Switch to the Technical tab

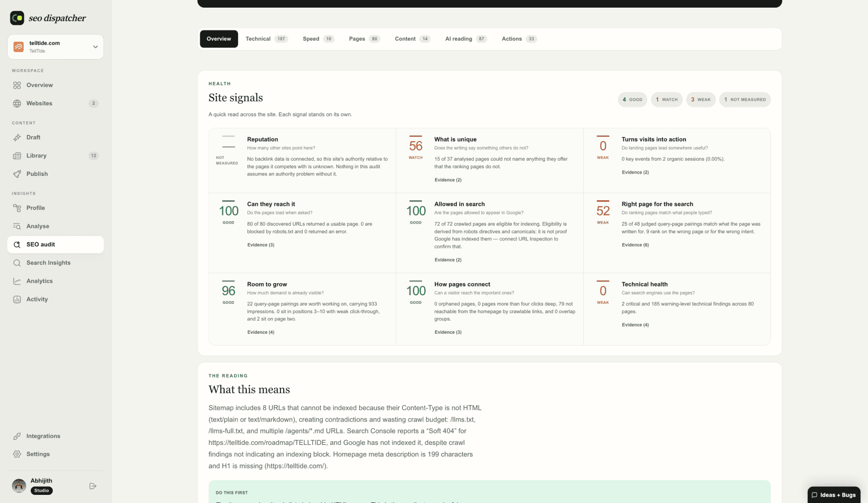pyautogui.click(x=266, y=39)
